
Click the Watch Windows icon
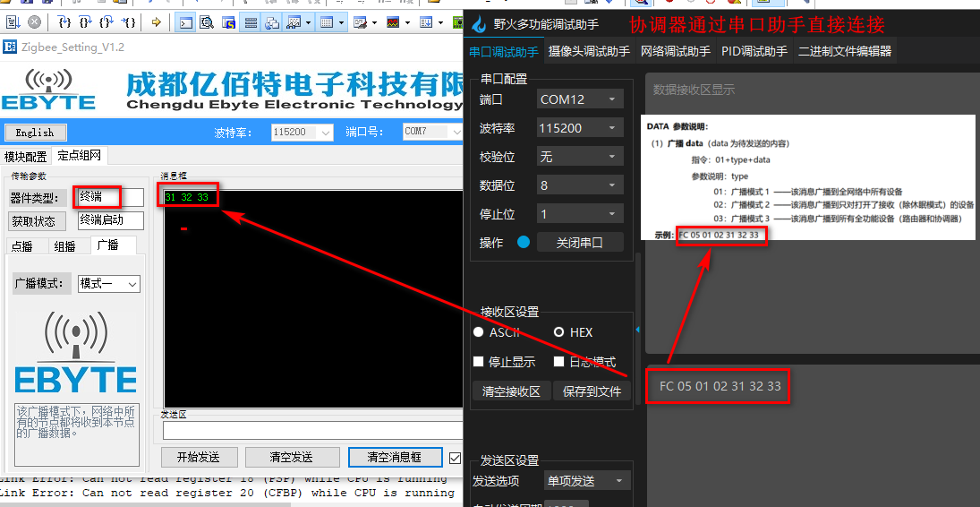click(x=294, y=23)
